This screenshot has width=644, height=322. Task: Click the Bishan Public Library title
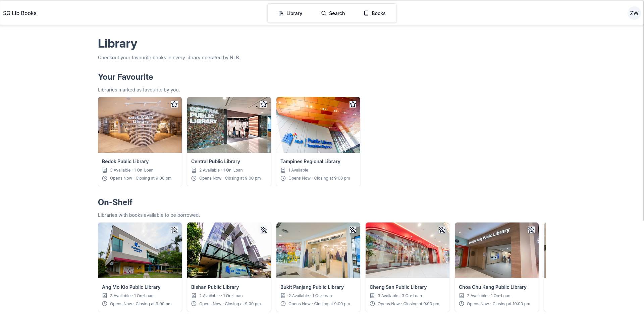pyautogui.click(x=215, y=287)
